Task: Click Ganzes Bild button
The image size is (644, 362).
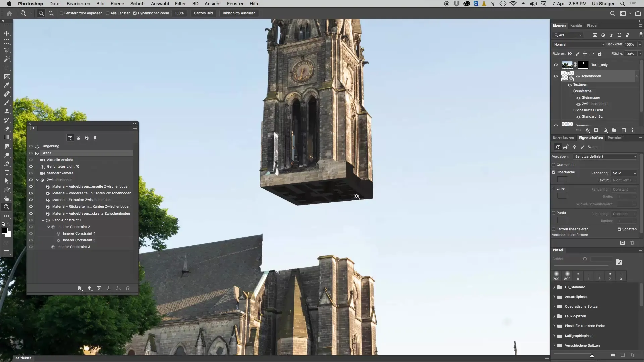Action: tap(203, 13)
